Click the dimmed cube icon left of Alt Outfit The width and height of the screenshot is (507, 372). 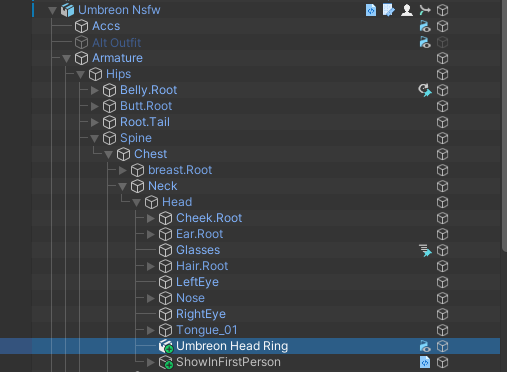pyautogui.click(x=81, y=42)
